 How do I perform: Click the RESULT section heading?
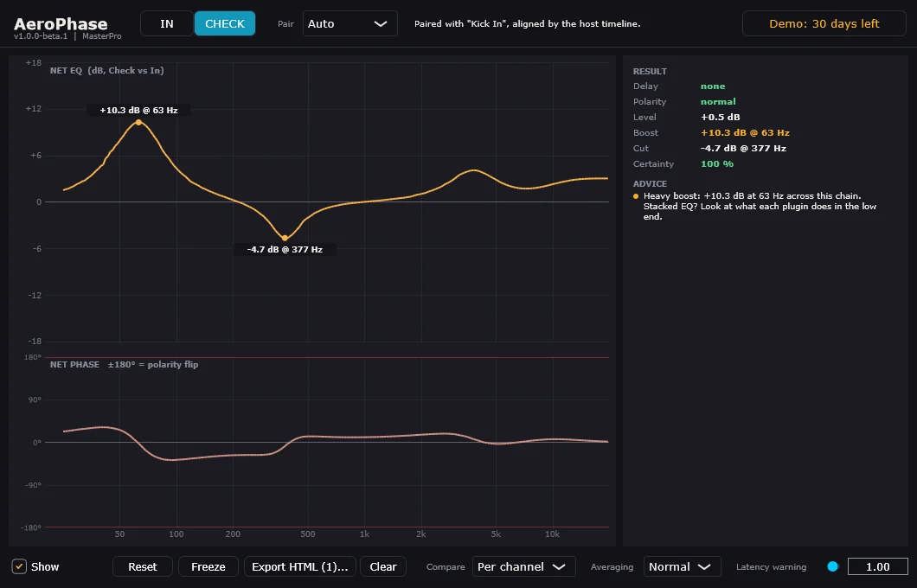point(650,71)
